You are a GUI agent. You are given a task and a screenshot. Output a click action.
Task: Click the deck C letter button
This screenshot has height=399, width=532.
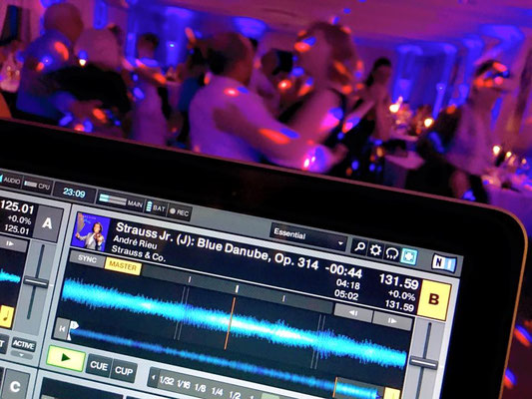coord(14,386)
